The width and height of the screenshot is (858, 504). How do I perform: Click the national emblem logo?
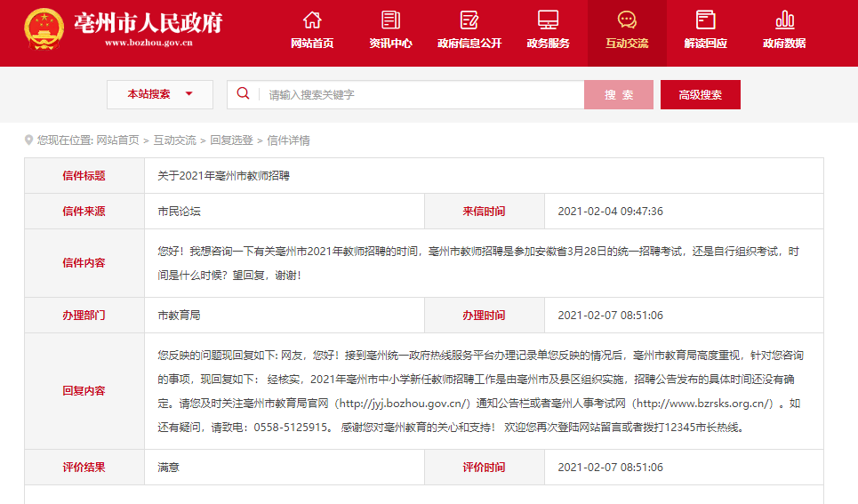click(44, 29)
